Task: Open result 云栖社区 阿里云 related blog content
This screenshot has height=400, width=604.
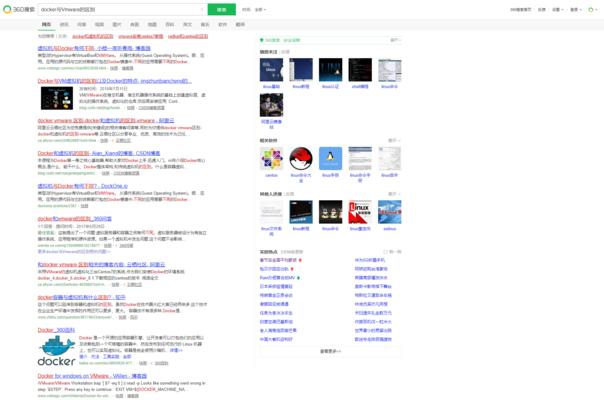Action: pyautogui.click(x=101, y=265)
